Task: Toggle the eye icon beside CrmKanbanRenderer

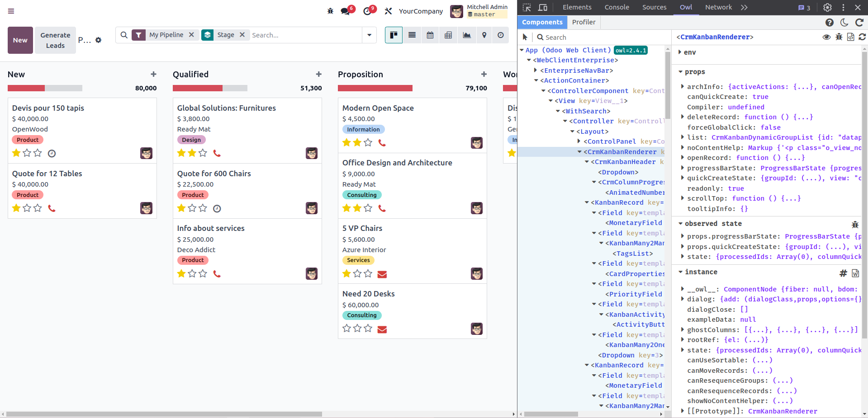Action: (x=826, y=37)
